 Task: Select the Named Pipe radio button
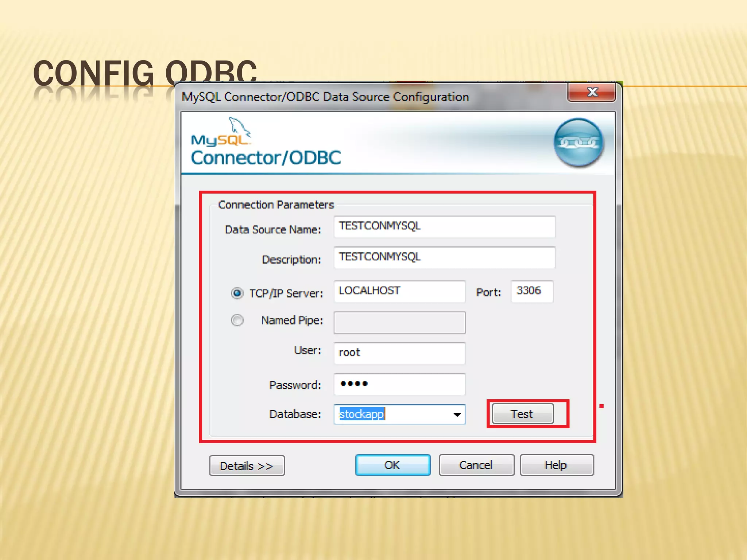[237, 320]
